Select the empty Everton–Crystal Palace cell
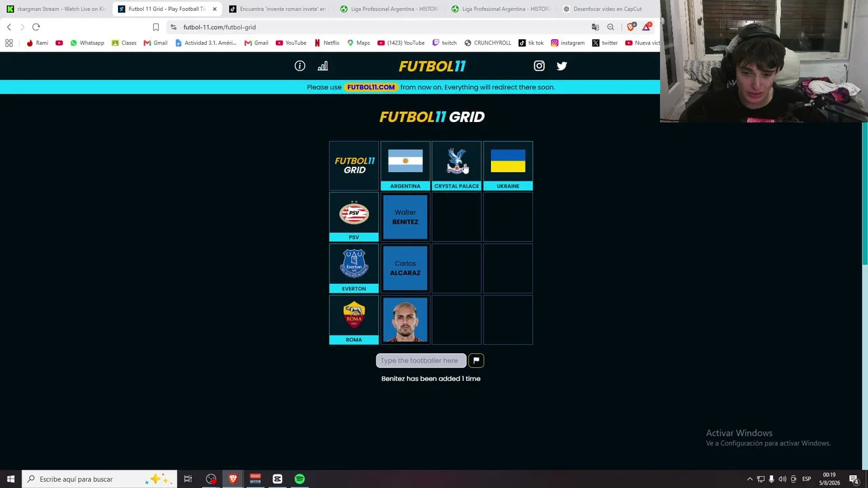 456,268
